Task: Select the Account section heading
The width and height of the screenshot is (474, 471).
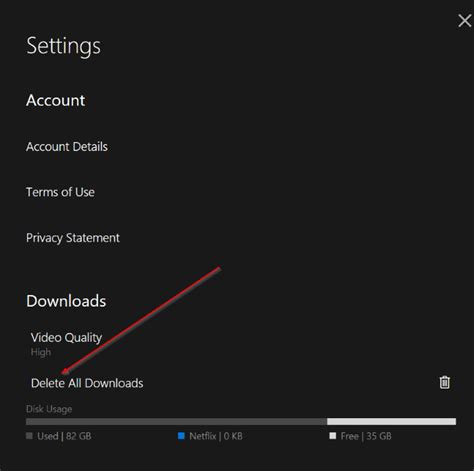Action: (x=56, y=100)
